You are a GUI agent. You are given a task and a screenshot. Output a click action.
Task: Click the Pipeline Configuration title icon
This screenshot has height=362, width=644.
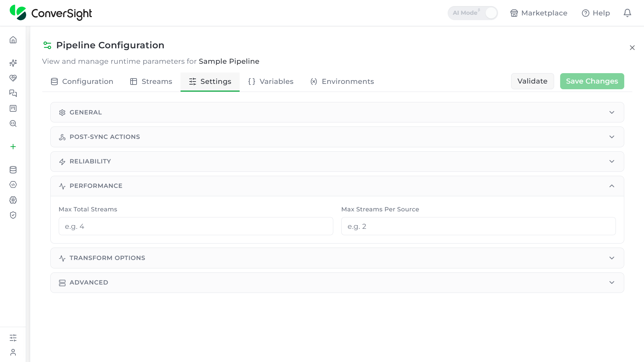click(47, 45)
